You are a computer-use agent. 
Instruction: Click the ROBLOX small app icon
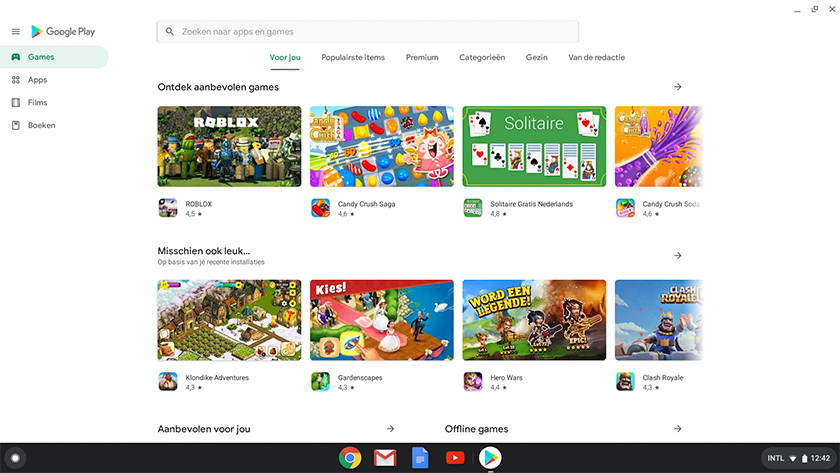pos(167,208)
